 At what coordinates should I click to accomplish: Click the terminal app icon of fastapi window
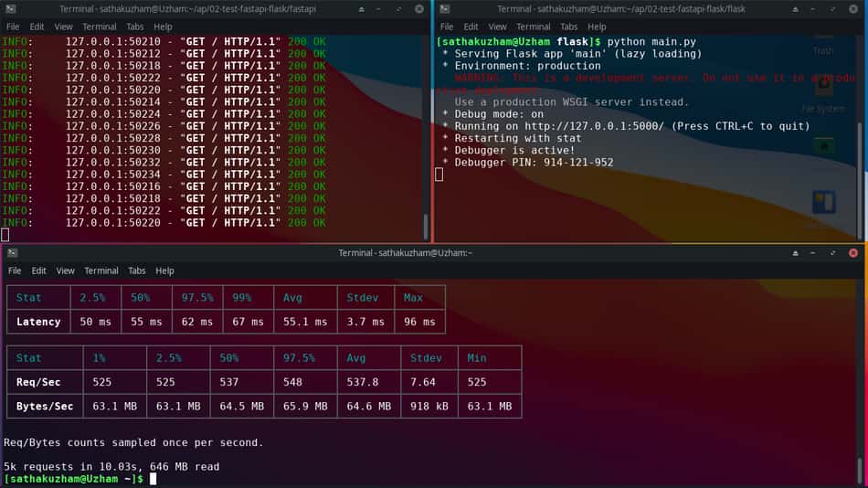pos(11,9)
